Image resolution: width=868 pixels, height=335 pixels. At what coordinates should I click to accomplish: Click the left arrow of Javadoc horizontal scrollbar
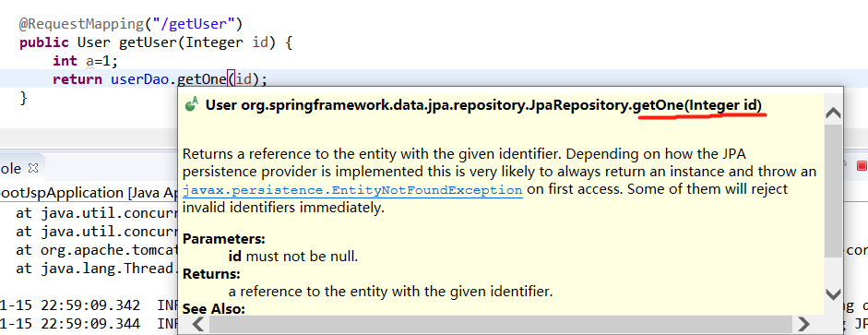pyautogui.click(x=198, y=324)
